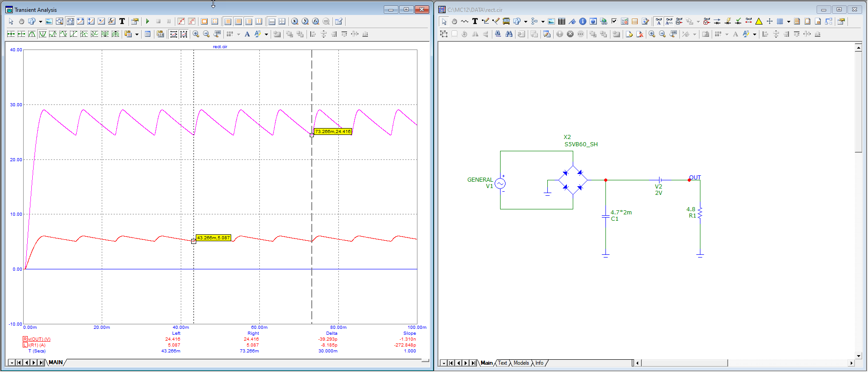Expand the font color dropdown in the analysis toolbar
Viewport: 868px width, 372px height.
(x=266, y=34)
